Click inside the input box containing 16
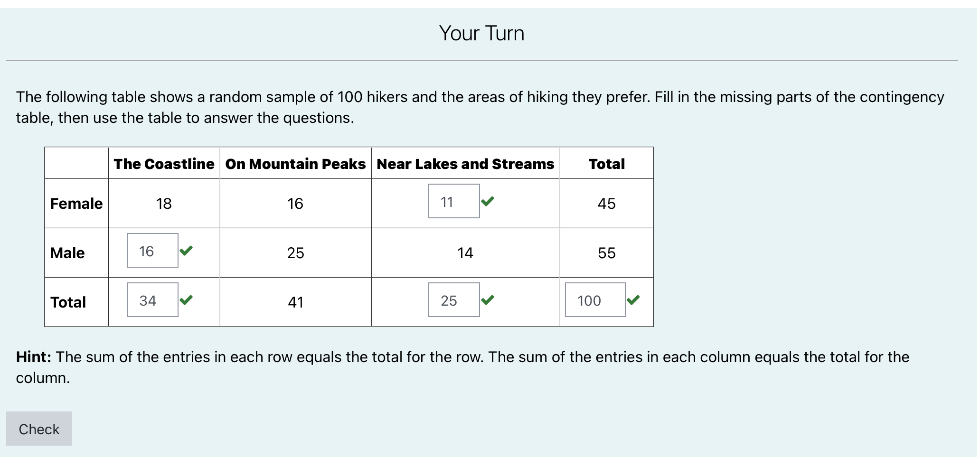 pos(152,251)
